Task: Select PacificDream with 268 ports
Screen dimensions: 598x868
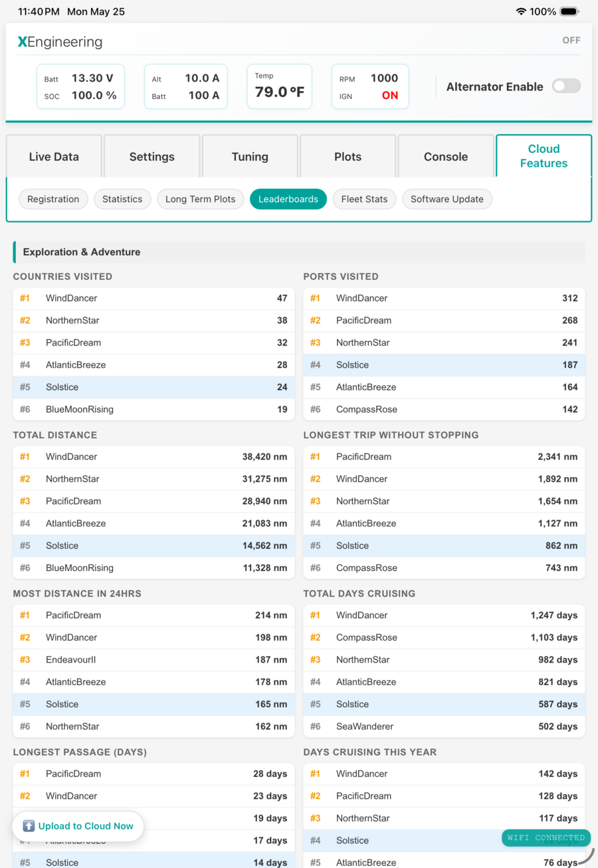Action: click(x=445, y=320)
